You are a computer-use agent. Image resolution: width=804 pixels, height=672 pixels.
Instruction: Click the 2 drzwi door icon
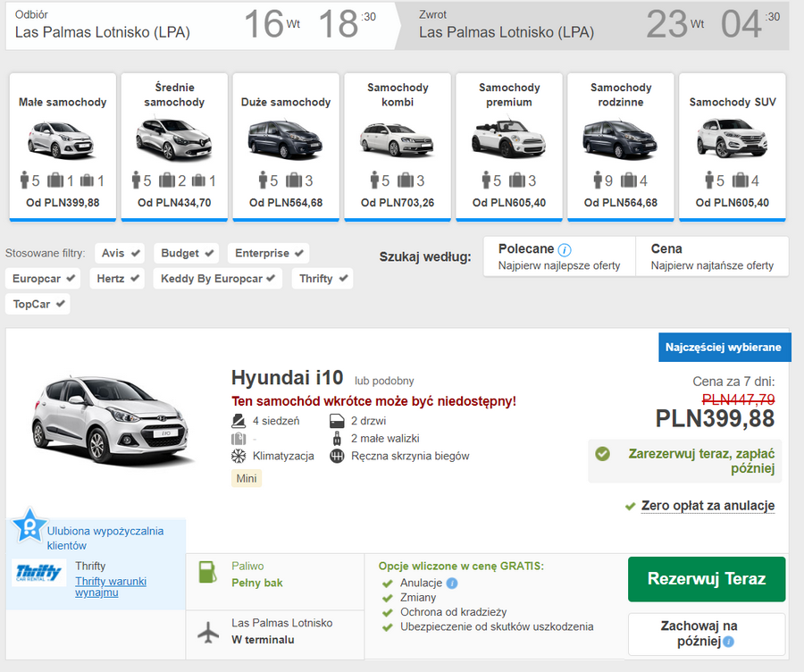(337, 421)
